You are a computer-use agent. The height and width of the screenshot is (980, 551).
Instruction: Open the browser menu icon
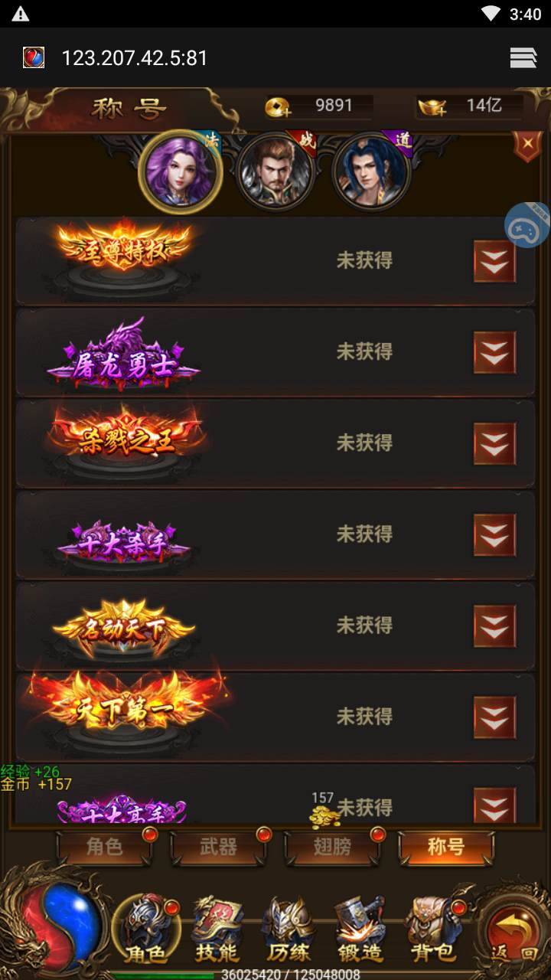(523, 58)
